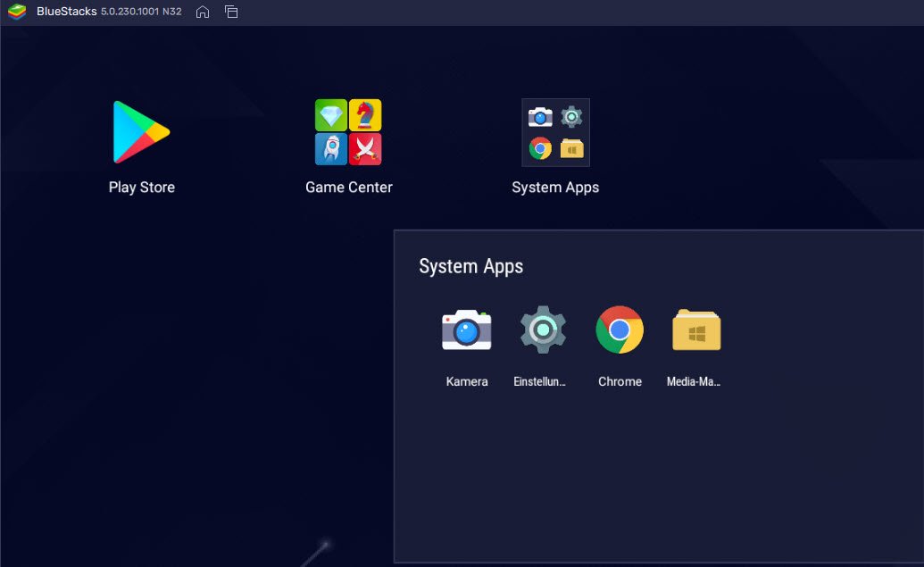Click the BlueStacks version number text
Image resolution: width=924 pixels, height=567 pixels.
(141, 12)
